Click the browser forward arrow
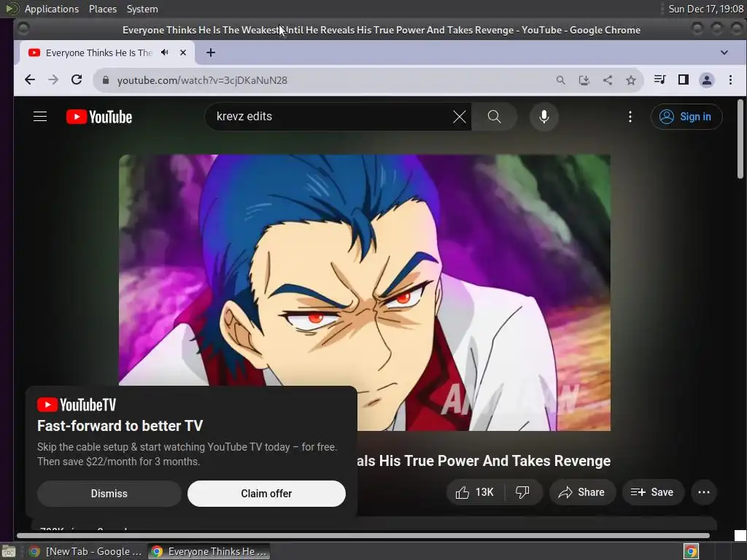The height and width of the screenshot is (560, 747). (x=53, y=80)
